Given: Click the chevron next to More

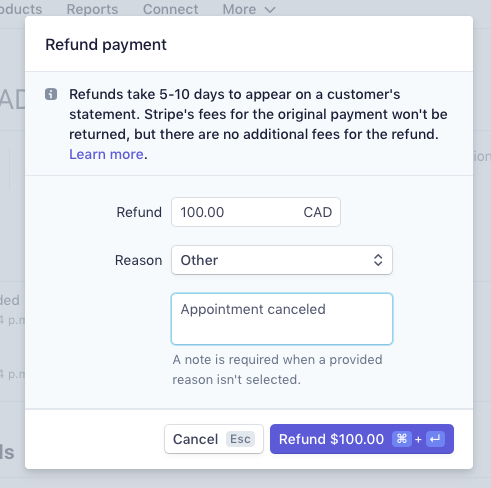Looking at the screenshot, I should tap(270, 10).
